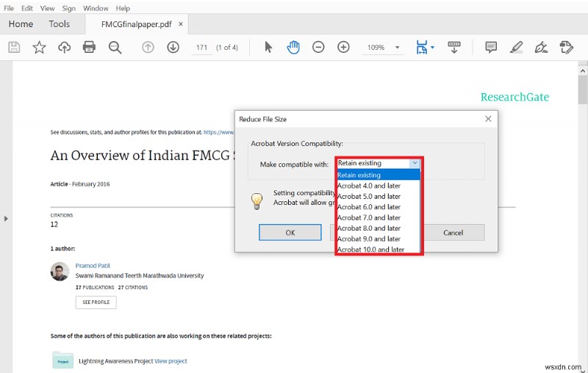Select the Highlight text pen tool

coord(517,47)
